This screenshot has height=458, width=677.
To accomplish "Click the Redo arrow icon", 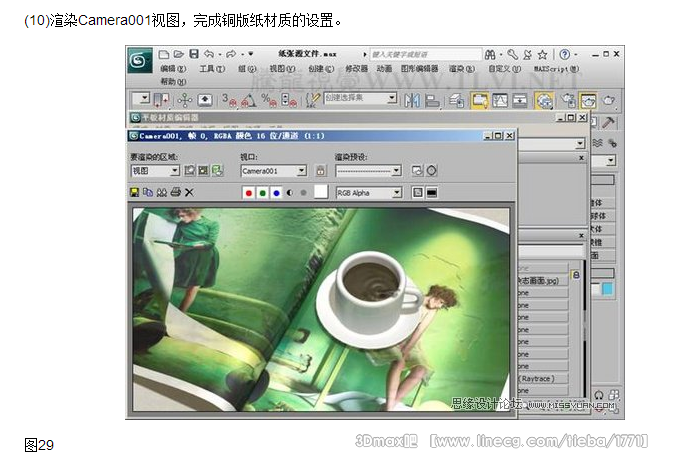I will tap(231, 54).
